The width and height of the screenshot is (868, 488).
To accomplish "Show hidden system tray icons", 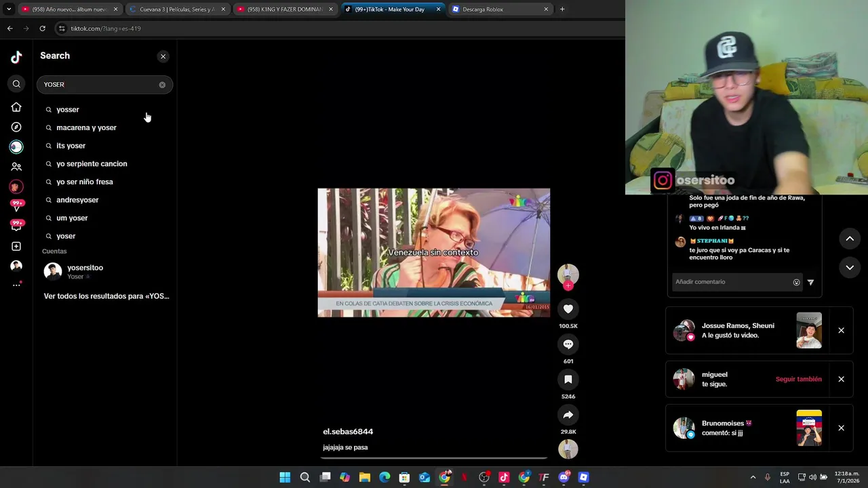I will pyautogui.click(x=753, y=477).
